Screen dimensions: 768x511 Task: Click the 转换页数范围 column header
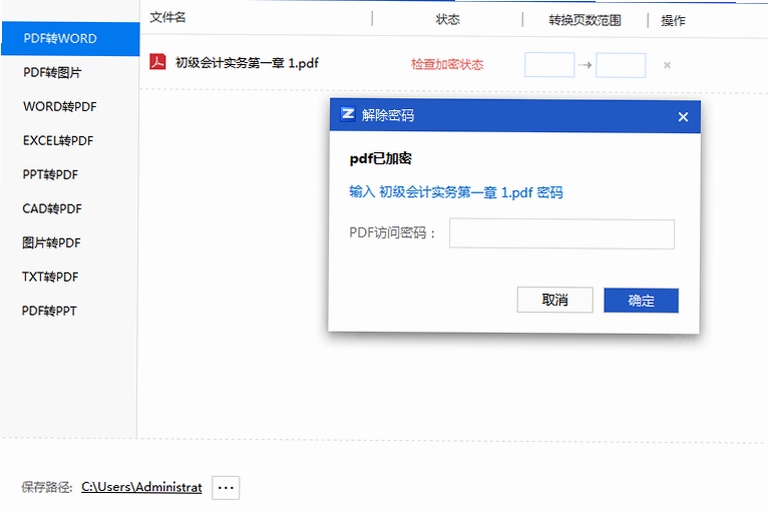585,20
